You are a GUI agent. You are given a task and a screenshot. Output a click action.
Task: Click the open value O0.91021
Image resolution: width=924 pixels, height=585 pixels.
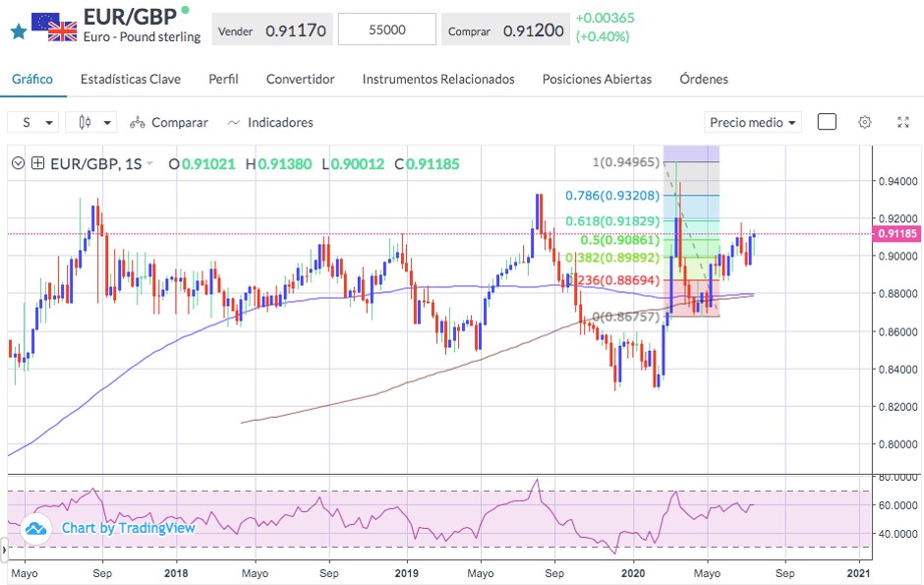click(202, 164)
